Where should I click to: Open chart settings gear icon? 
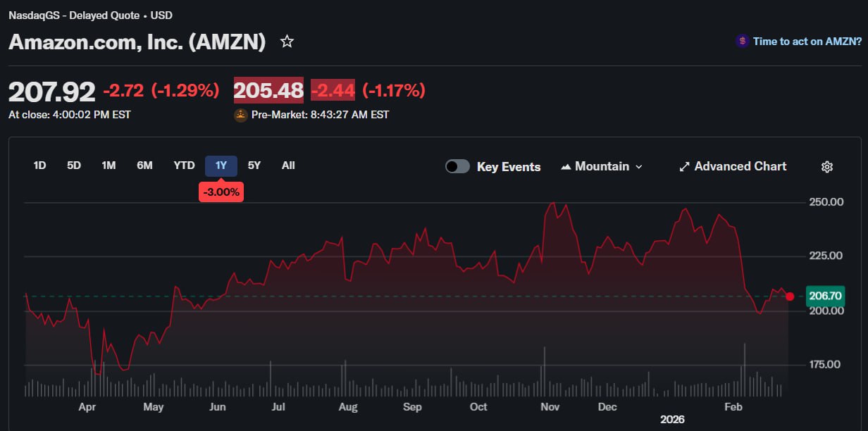click(x=827, y=167)
